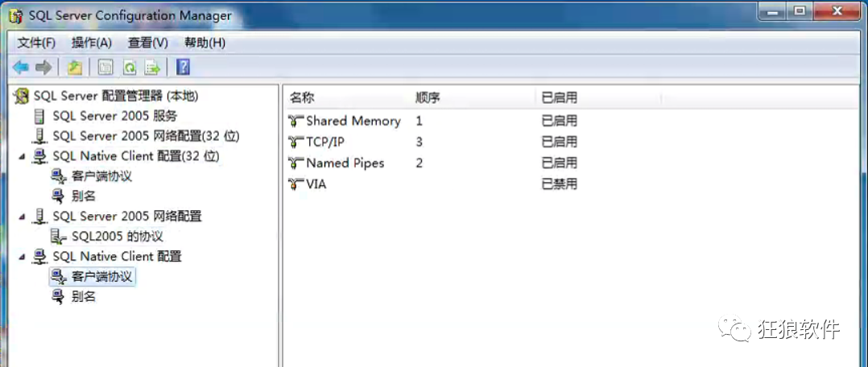
Task: Click the SQL Server 配置管理器 root icon
Action: [22, 97]
